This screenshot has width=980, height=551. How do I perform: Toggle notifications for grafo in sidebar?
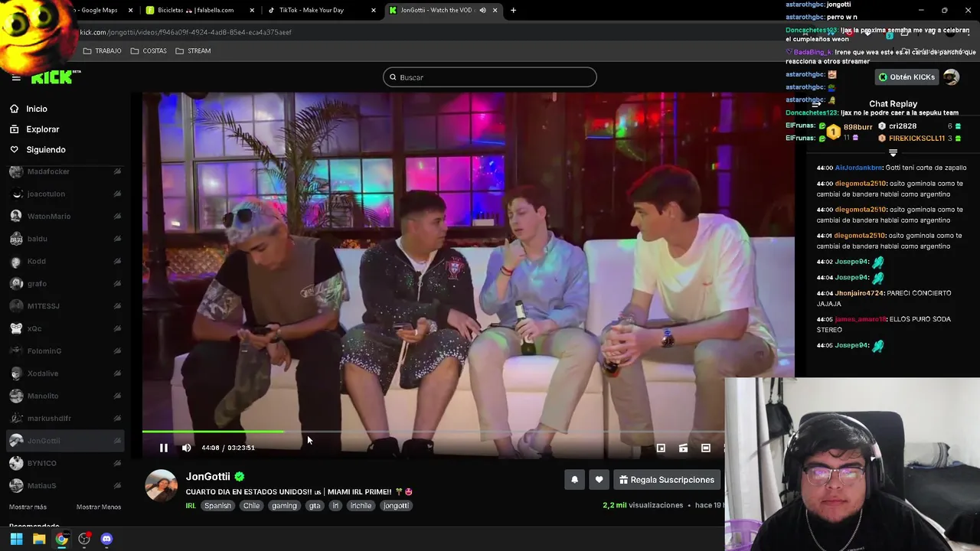click(x=117, y=283)
